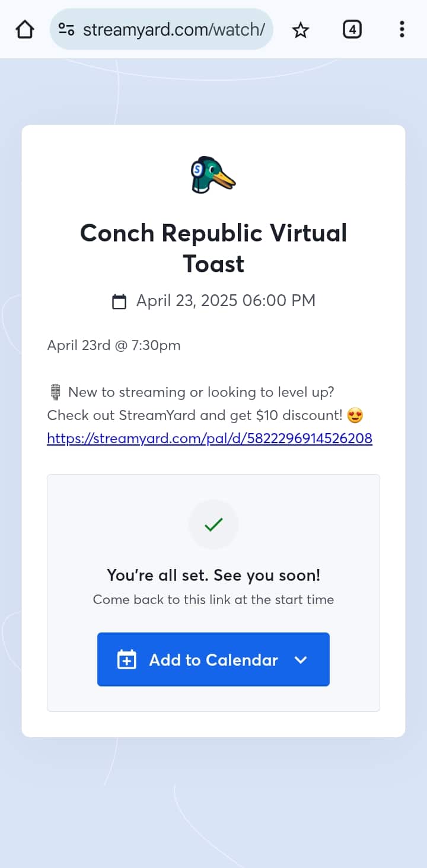
Task: Bookmark this page with the star icon
Action: click(x=301, y=30)
